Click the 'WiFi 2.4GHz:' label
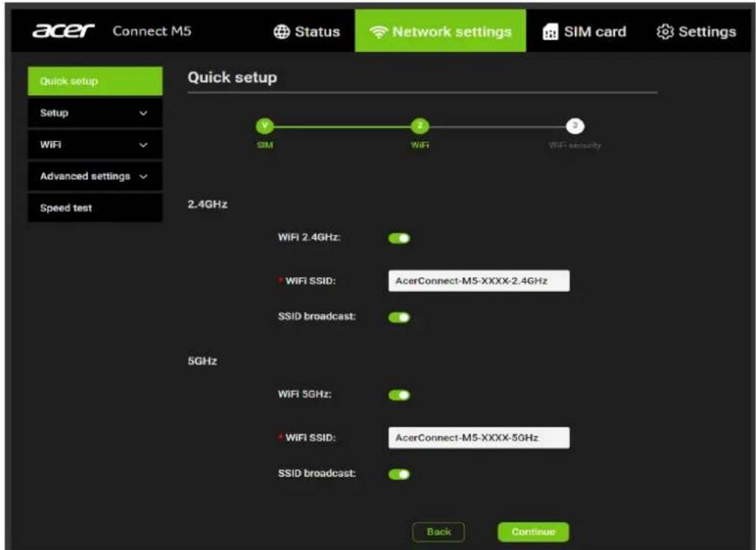756x550 pixels. 309,237
